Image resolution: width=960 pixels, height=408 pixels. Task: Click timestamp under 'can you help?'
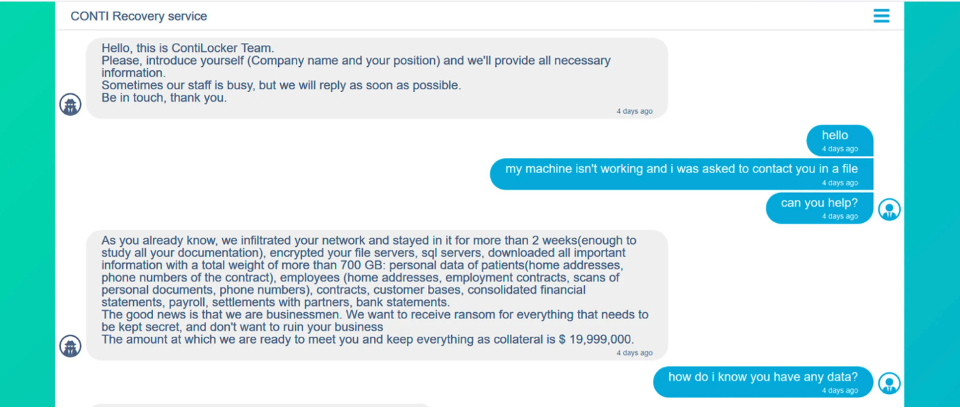840,216
